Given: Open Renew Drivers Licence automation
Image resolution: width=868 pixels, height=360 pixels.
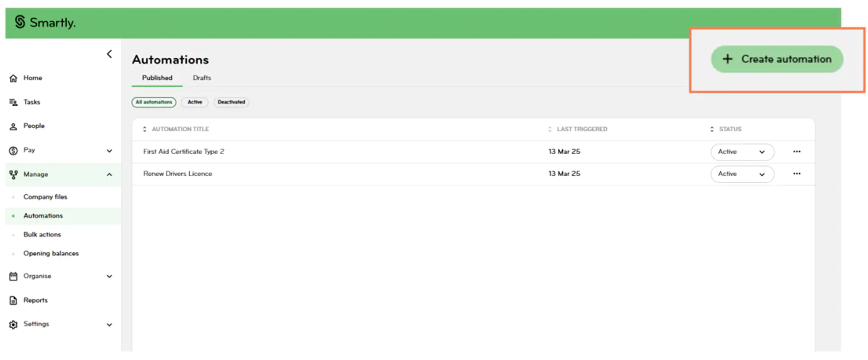Looking at the screenshot, I should point(178,174).
